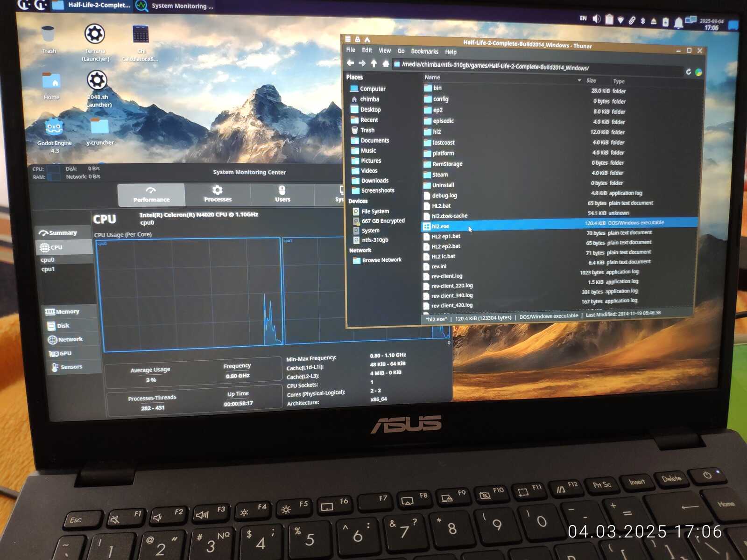Select CPU in the monitoring sidebar
Viewport: 747px width, 560px height.
coord(64,247)
